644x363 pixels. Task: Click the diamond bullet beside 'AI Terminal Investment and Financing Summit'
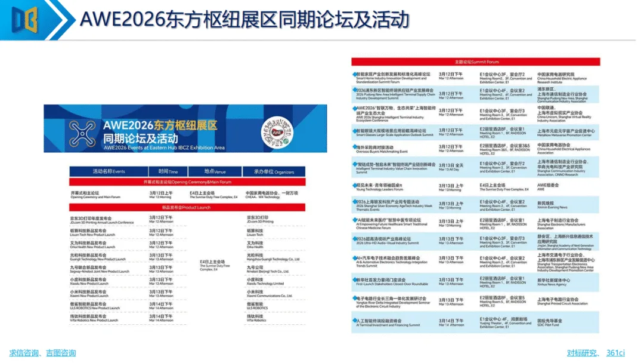coord(354,321)
